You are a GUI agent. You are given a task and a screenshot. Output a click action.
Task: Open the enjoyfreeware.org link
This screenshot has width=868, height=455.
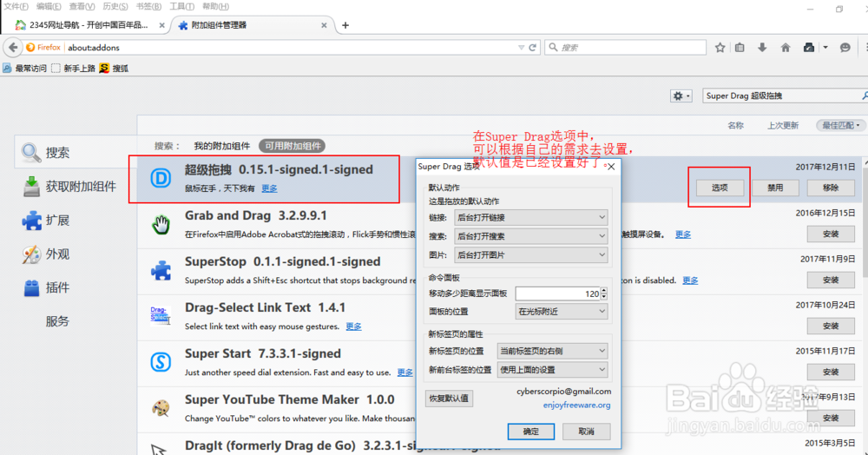coord(577,406)
